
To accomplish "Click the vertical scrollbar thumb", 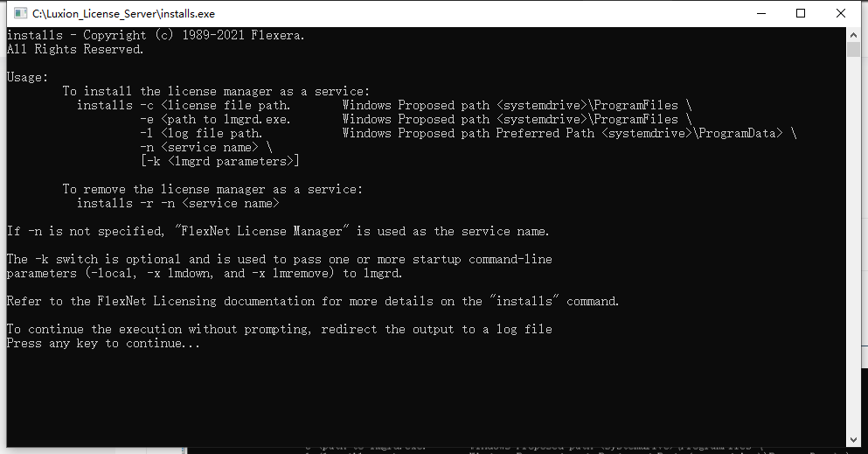I will [x=853, y=50].
